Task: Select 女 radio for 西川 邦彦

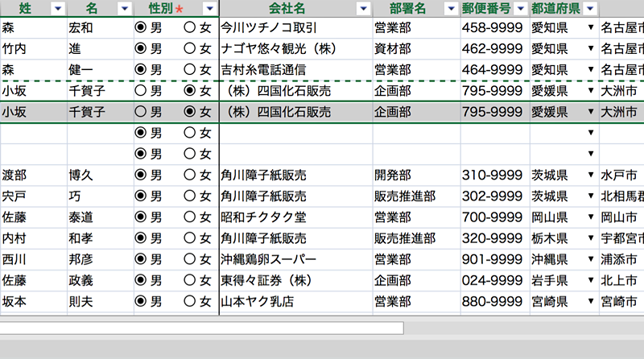Action: (191, 259)
